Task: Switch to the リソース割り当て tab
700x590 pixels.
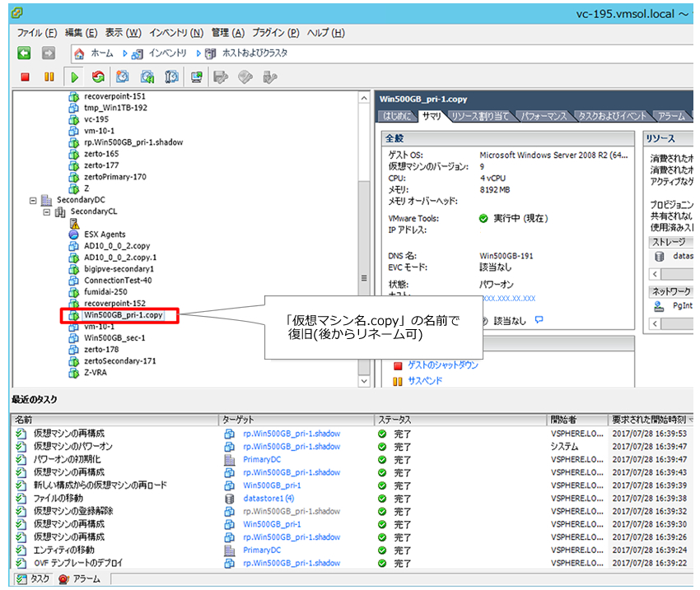Action: [480, 116]
